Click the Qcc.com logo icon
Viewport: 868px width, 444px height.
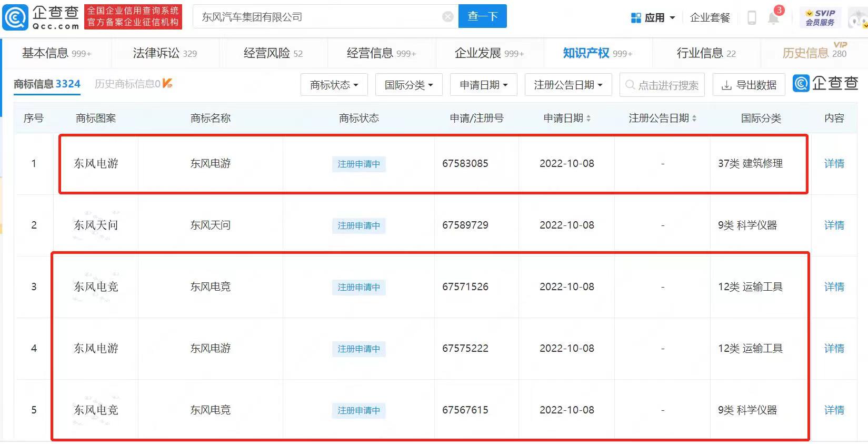pos(15,17)
